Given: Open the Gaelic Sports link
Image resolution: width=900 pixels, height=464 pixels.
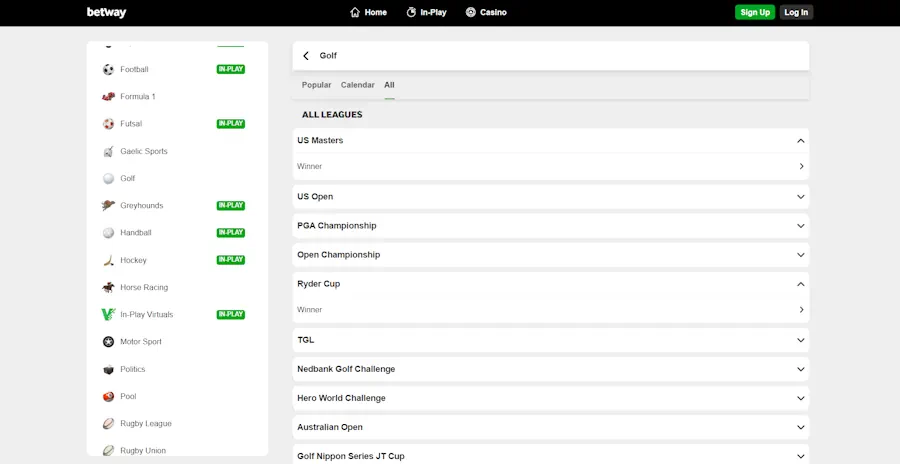Looking at the screenshot, I should pyautogui.click(x=144, y=151).
